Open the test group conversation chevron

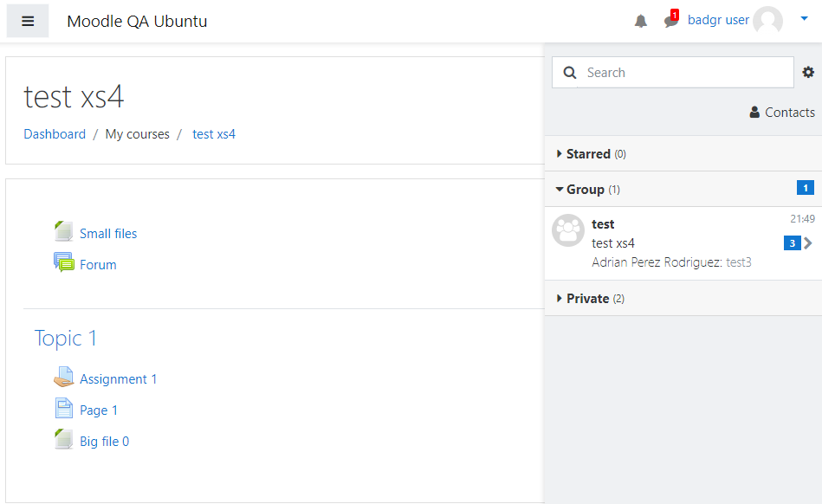coord(808,243)
